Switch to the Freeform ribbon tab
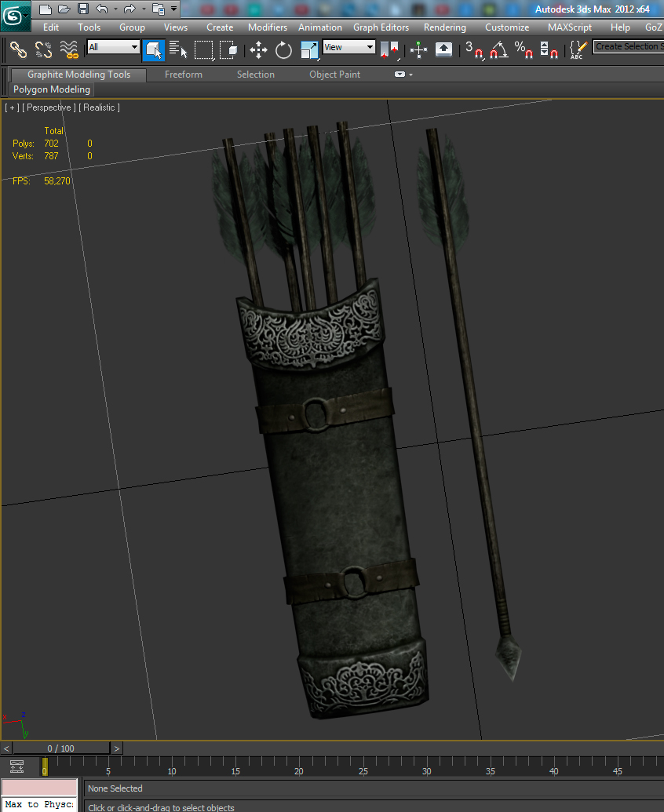 coord(184,75)
